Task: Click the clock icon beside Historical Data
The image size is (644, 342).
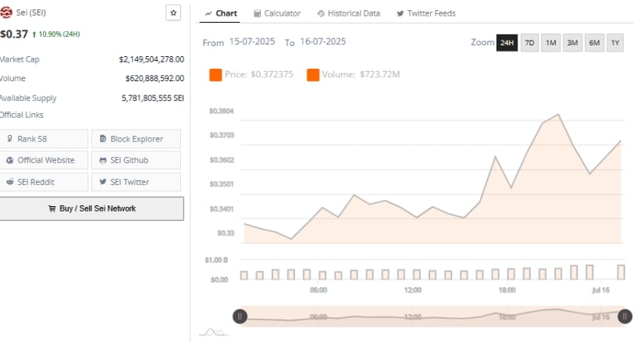Action: click(321, 13)
